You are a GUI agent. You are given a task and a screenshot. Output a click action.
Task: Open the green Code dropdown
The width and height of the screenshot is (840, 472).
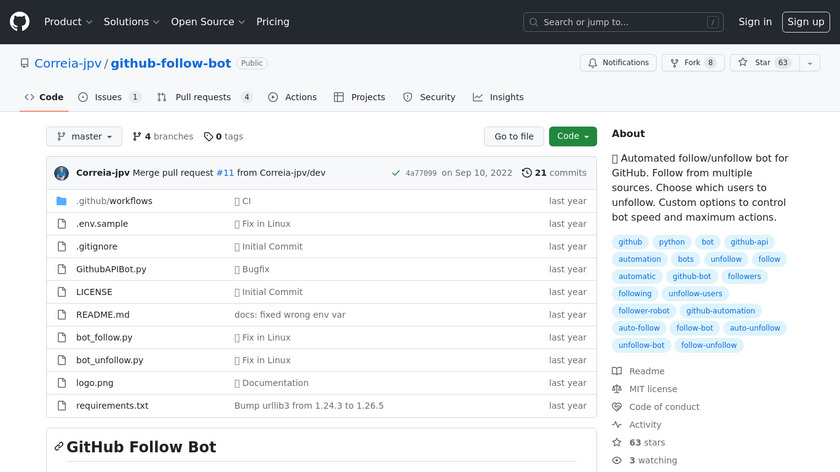pyautogui.click(x=572, y=136)
